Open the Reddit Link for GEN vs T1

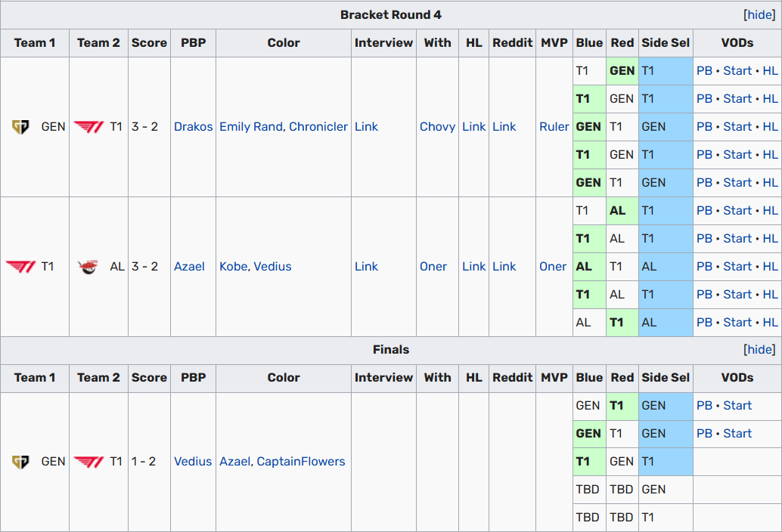[x=504, y=127]
